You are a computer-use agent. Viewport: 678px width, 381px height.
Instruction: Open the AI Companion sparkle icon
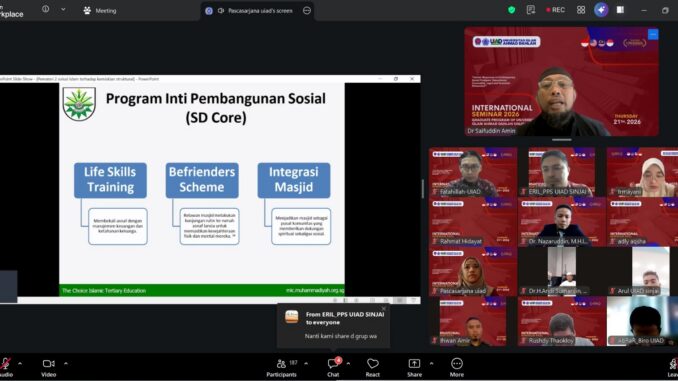point(601,10)
